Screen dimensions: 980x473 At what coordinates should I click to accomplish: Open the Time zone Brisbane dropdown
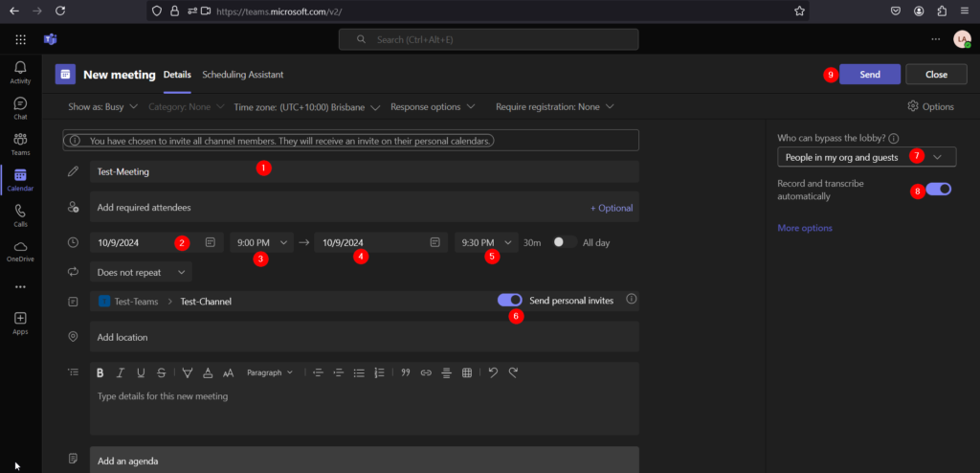coord(307,107)
